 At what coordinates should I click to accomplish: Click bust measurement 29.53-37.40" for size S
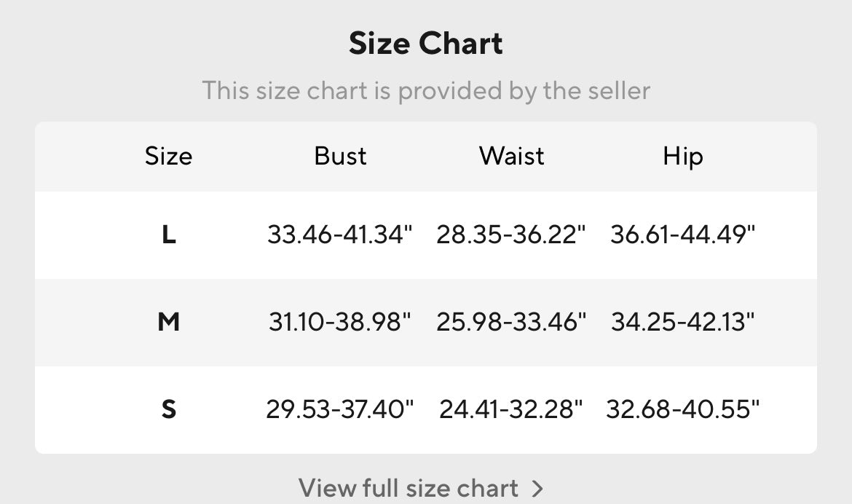(340, 409)
